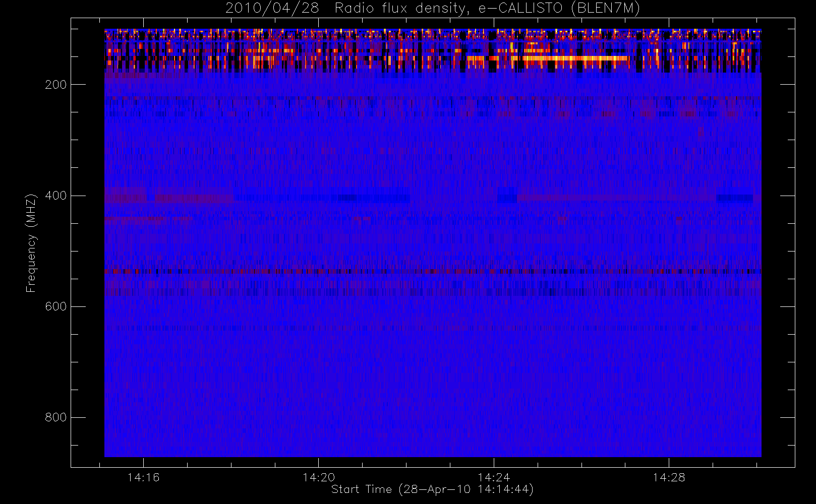Click the plot title "2010/04/28 Radio flux density, e-CALLISTO (BLEN7M)"
Image resolution: width=816 pixels, height=504 pixels.
tap(433, 9)
